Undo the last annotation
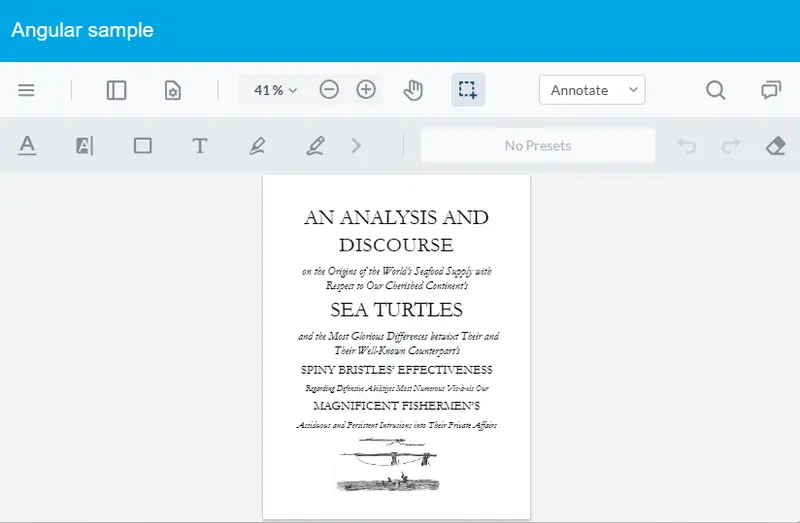Screen dimensions: 800x523 click(687, 146)
